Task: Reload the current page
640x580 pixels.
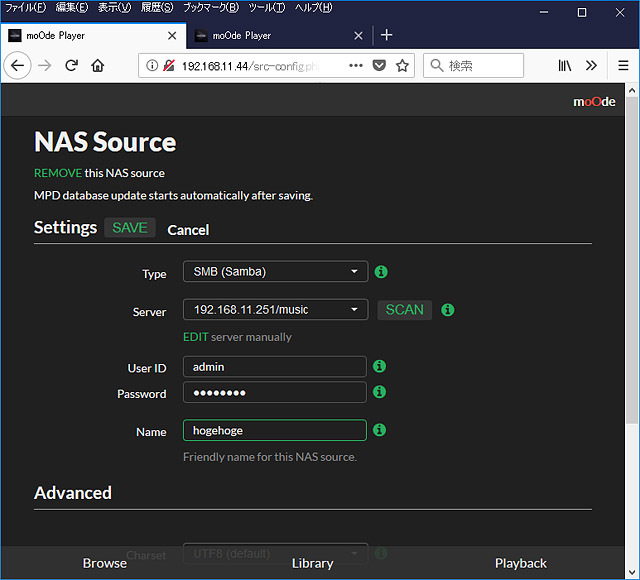Action: click(x=71, y=65)
